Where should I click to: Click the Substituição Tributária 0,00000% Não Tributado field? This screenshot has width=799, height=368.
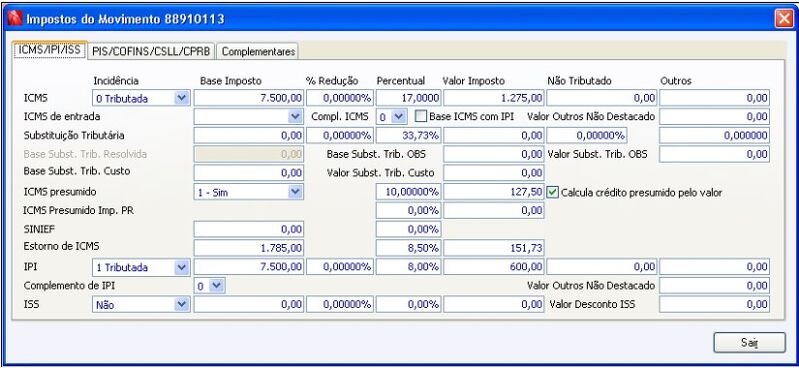coord(587,136)
